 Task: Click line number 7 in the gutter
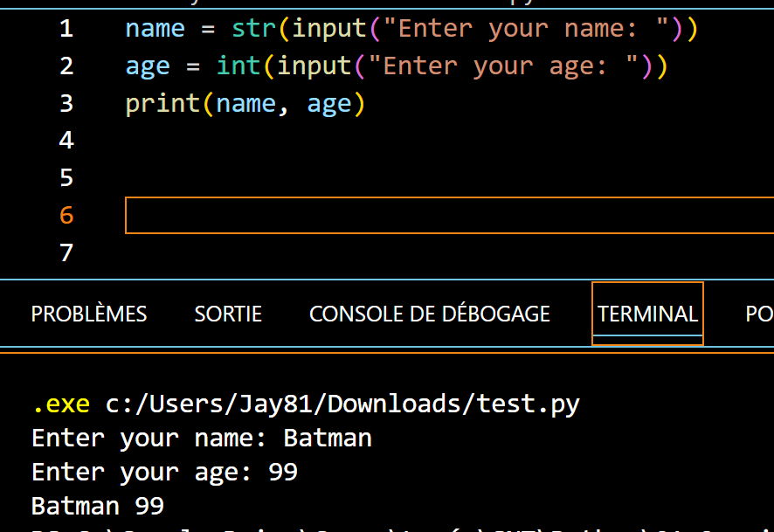coord(66,253)
